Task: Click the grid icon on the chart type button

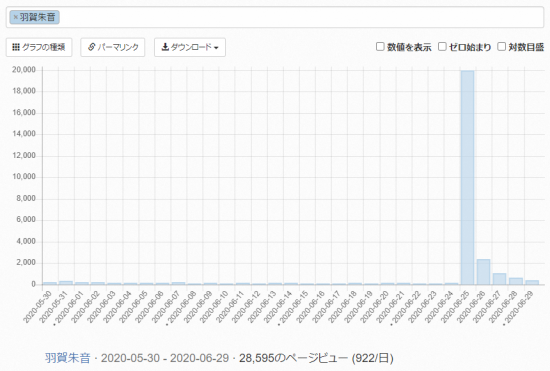Action: tap(16, 47)
